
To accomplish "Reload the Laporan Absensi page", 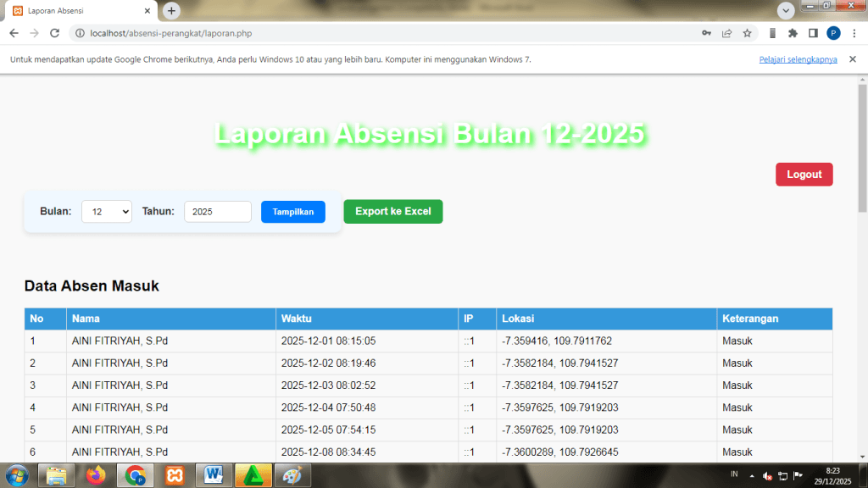I will [x=54, y=33].
